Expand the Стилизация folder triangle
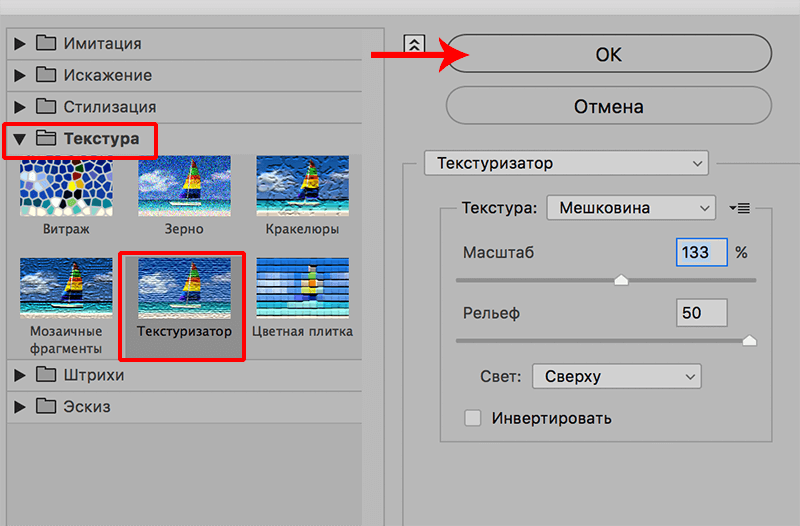 point(20,107)
